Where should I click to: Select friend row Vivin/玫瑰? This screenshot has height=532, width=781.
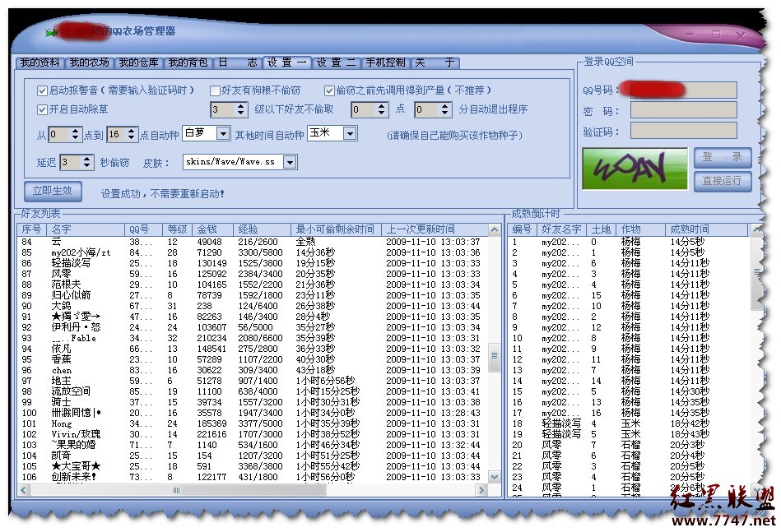click(x=253, y=434)
